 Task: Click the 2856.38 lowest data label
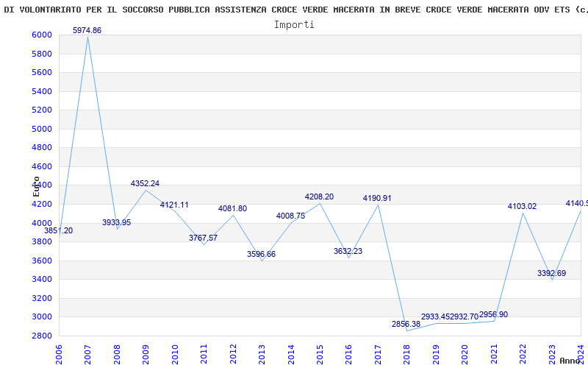pyautogui.click(x=406, y=324)
